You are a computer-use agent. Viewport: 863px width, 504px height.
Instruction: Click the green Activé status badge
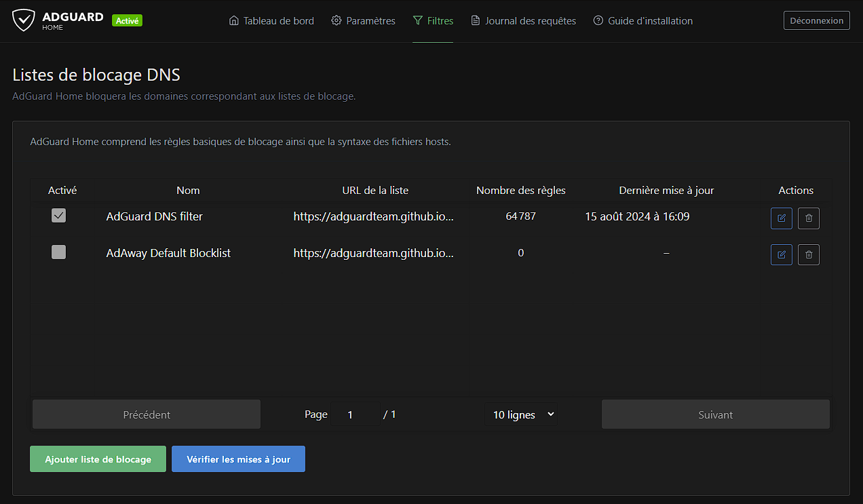127,21
